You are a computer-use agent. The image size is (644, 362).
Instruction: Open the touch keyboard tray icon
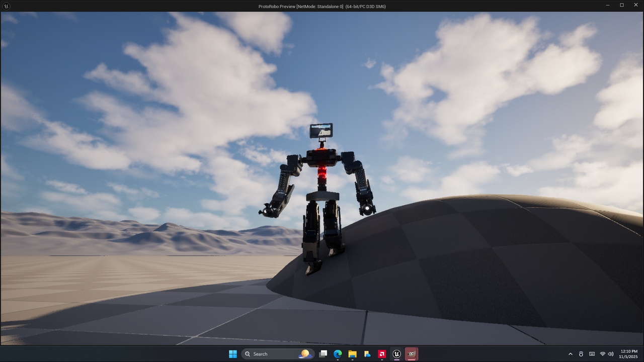coord(592,354)
